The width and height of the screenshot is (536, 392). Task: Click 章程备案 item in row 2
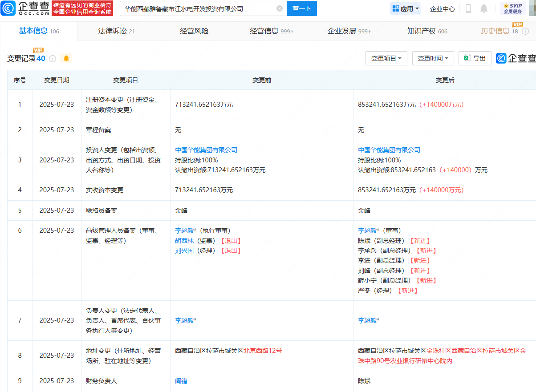click(98, 130)
